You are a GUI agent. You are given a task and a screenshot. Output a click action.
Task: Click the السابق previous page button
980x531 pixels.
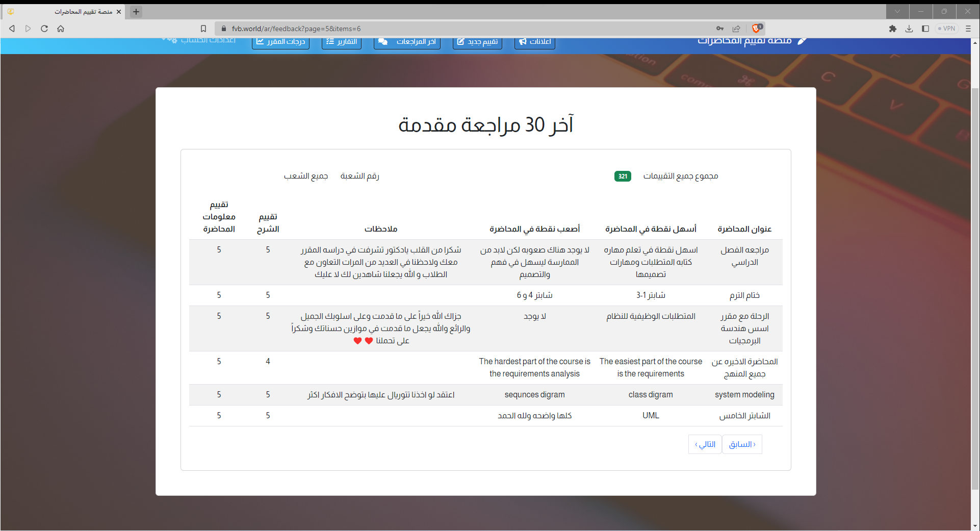point(742,444)
